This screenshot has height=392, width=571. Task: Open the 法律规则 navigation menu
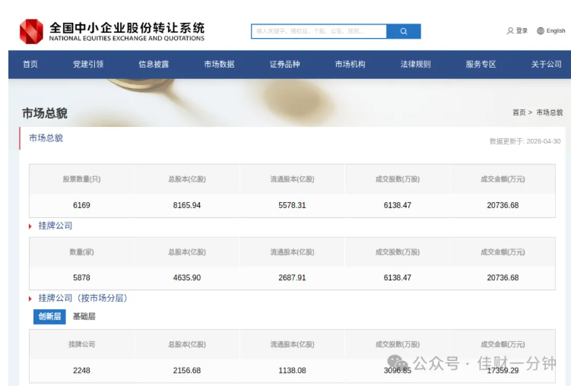click(x=415, y=65)
